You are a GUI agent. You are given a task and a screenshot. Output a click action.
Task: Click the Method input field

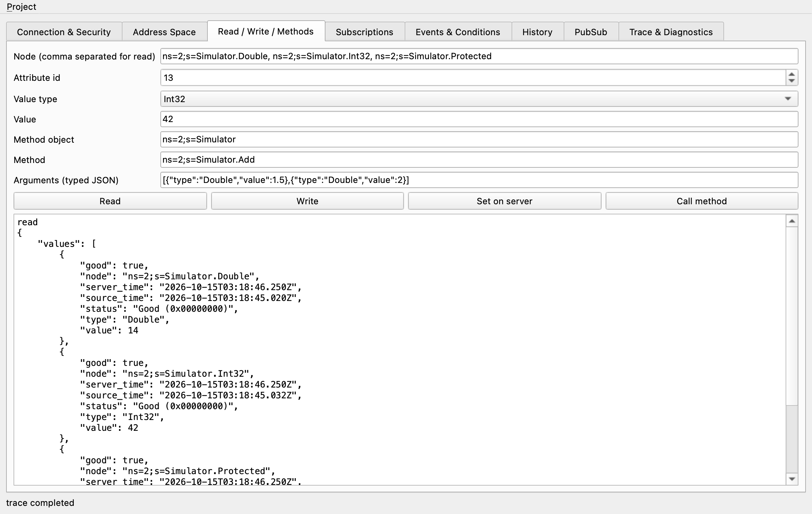click(x=479, y=160)
